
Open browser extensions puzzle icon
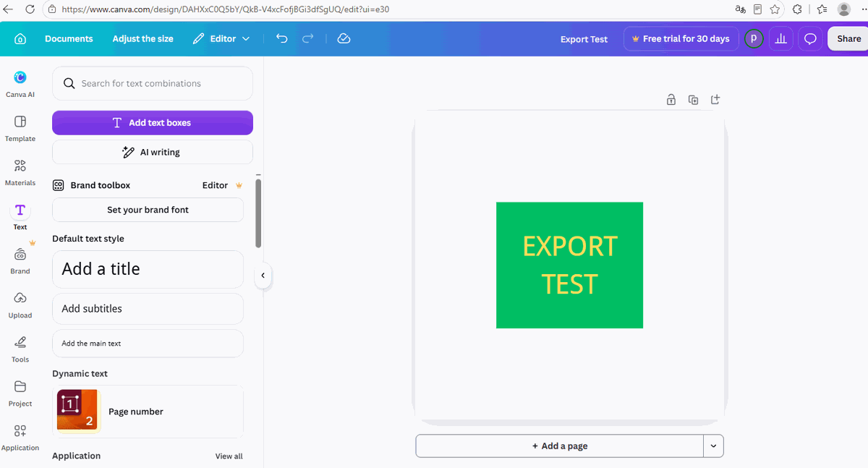click(x=798, y=9)
